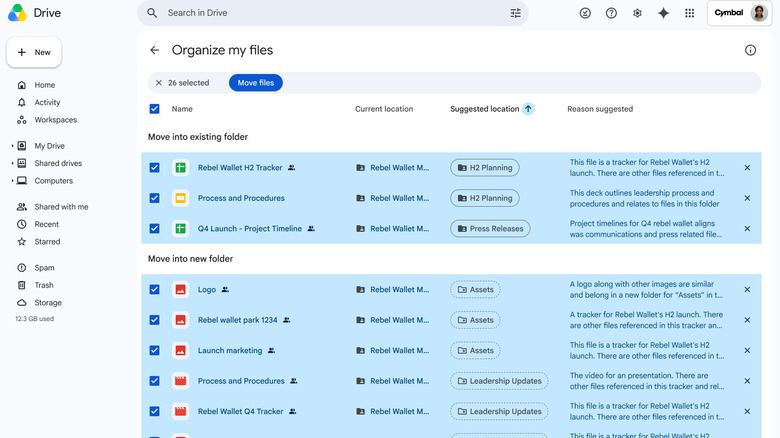780x438 pixels.
Task: Change Assets suggested location for Logo
Action: [475, 289]
